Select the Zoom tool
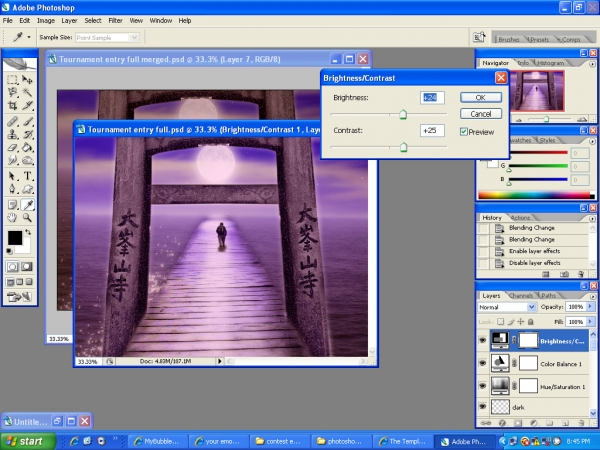600x450 pixels. [x=27, y=218]
